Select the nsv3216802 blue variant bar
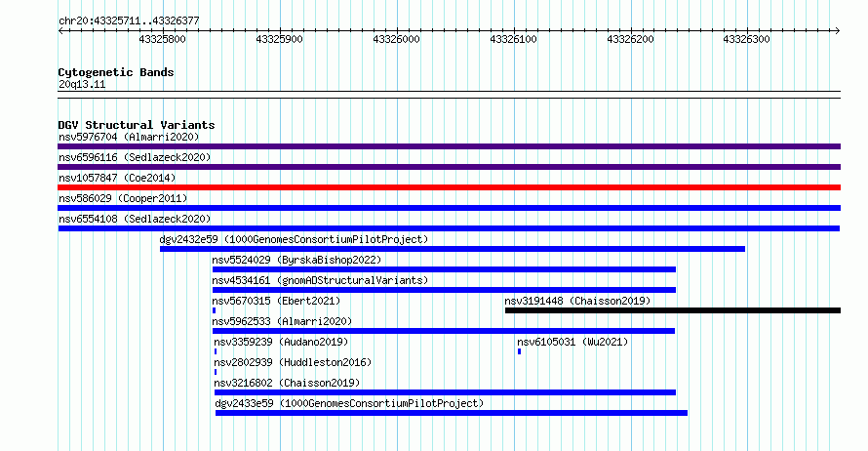Image resolution: width=868 pixels, height=451 pixels. click(x=445, y=392)
